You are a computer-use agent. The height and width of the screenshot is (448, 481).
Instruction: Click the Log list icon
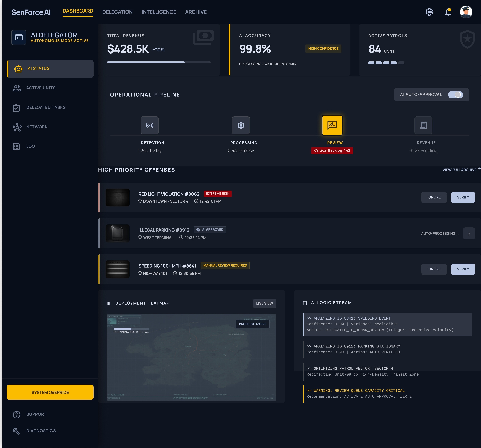(x=16, y=146)
